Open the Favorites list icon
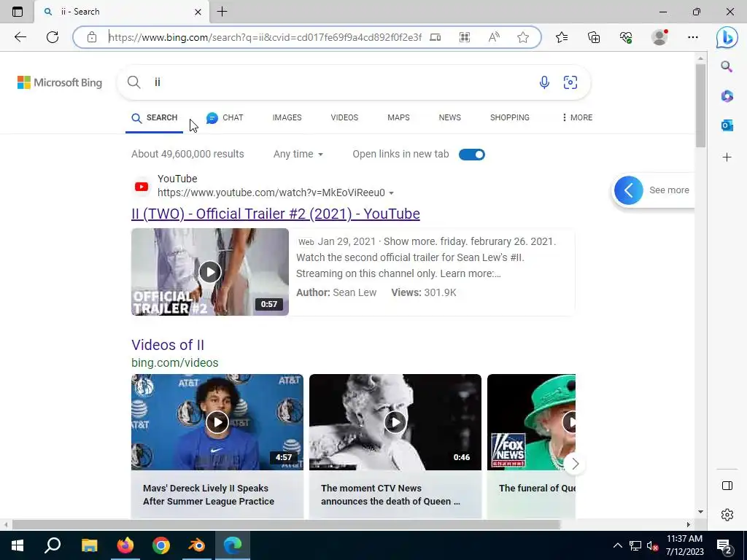 [x=562, y=37]
